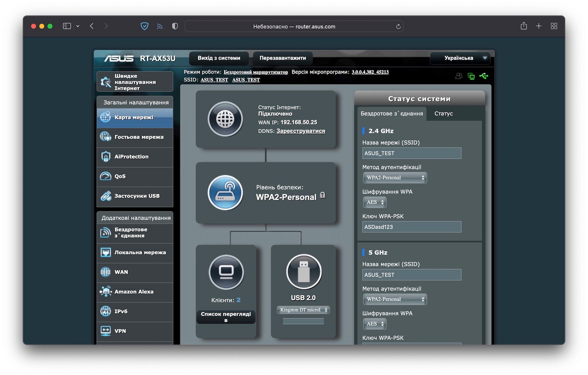Image resolution: width=588 pixels, height=375 pixels.
Task: Click the WPA2 security padlock icon
Action: point(322,195)
